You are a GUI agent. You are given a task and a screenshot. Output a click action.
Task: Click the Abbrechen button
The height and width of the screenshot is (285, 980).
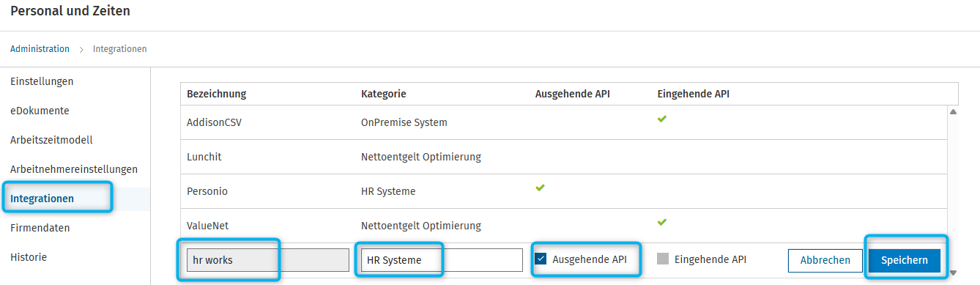pyautogui.click(x=825, y=260)
